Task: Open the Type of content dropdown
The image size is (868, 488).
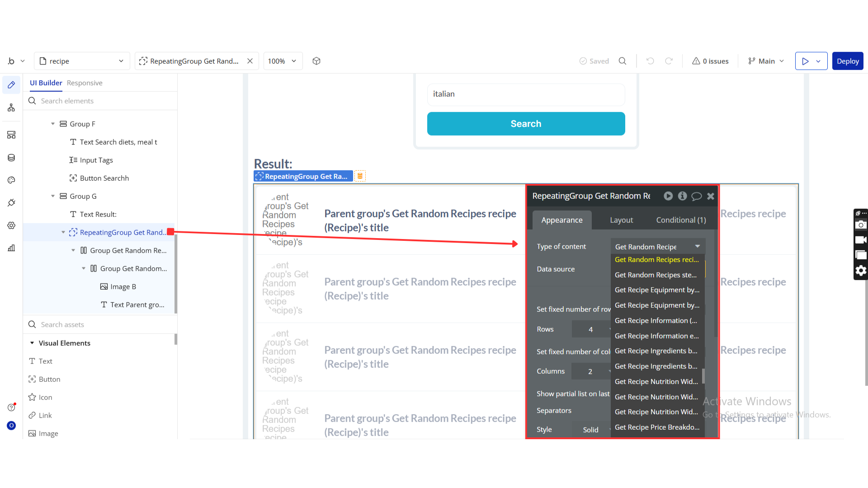Action: tap(657, 247)
